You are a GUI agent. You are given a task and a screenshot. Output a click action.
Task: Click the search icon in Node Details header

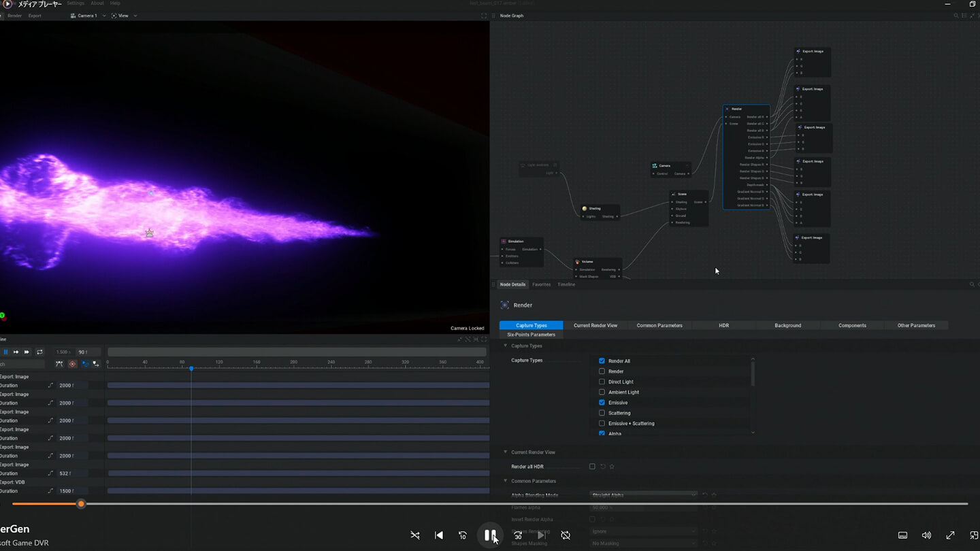[972, 284]
